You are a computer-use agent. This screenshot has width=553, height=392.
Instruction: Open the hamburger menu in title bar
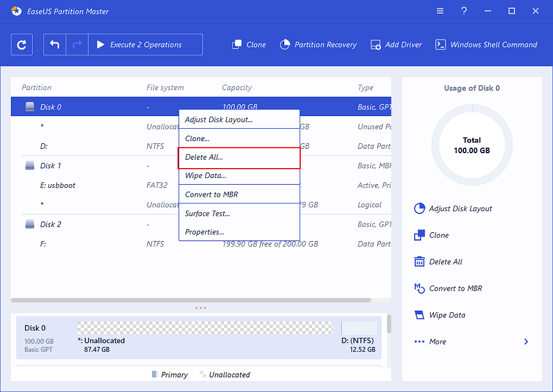click(440, 11)
